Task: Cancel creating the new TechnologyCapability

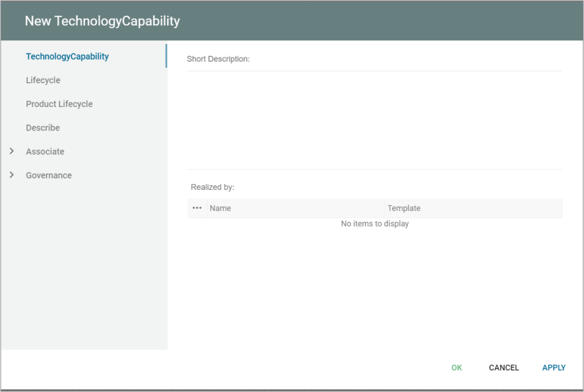Action: click(x=504, y=367)
